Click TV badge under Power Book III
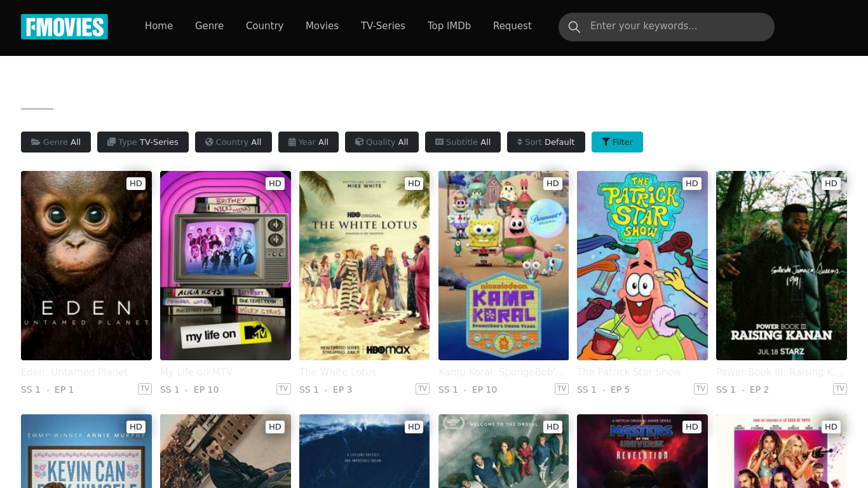The width and height of the screenshot is (868, 488). pyautogui.click(x=840, y=388)
